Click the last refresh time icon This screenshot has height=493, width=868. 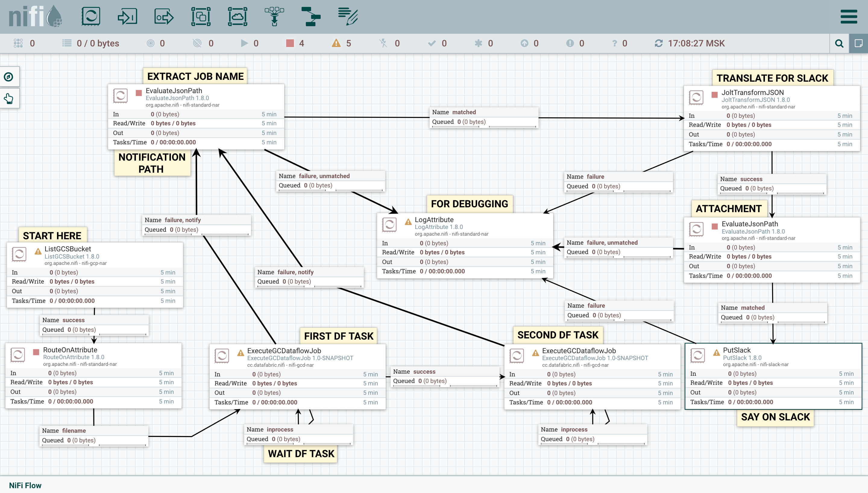659,43
